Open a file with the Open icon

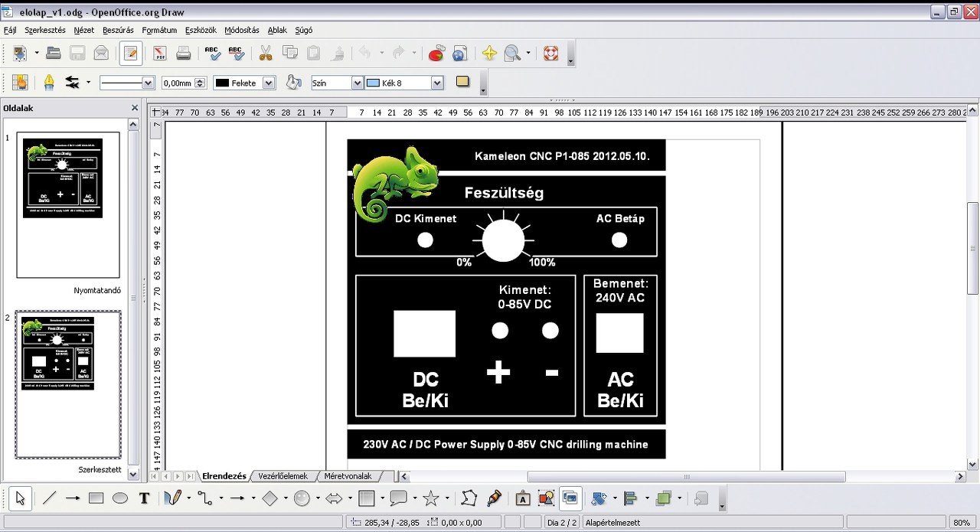[x=53, y=54]
